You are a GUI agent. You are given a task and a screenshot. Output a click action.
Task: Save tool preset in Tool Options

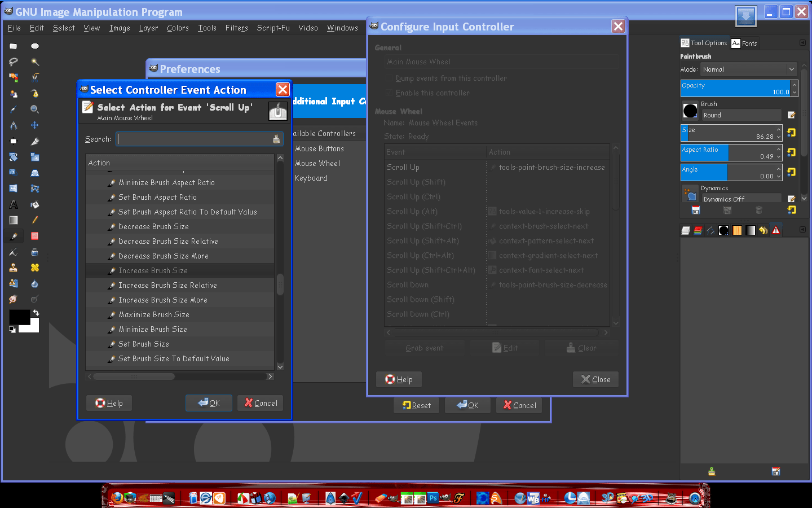696,211
